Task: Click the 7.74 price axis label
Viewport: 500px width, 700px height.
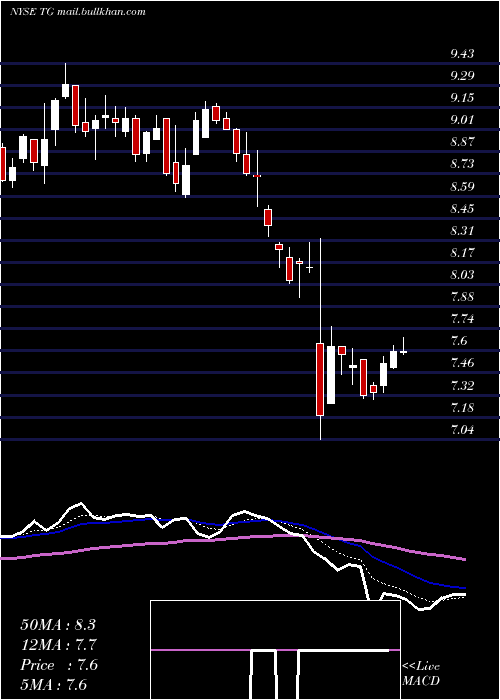Action: point(462,319)
